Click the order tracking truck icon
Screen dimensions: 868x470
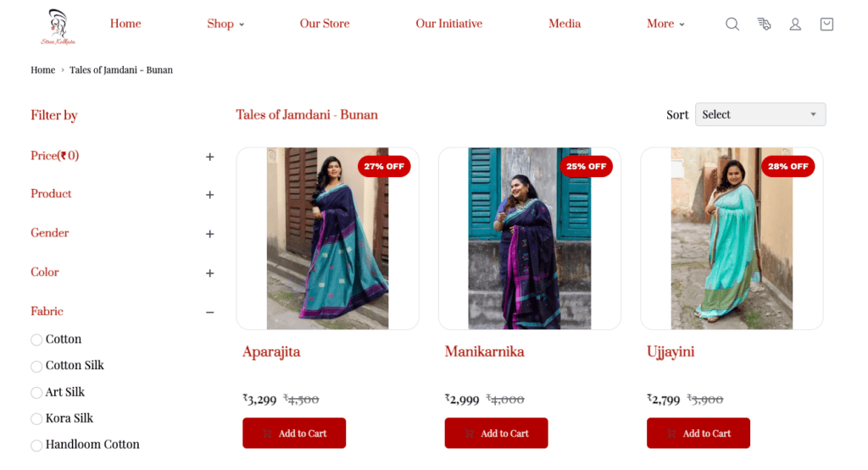point(764,24)
